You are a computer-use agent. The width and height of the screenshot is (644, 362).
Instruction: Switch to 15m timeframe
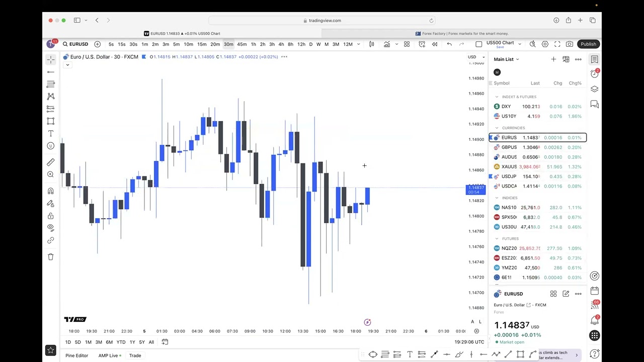202,44
